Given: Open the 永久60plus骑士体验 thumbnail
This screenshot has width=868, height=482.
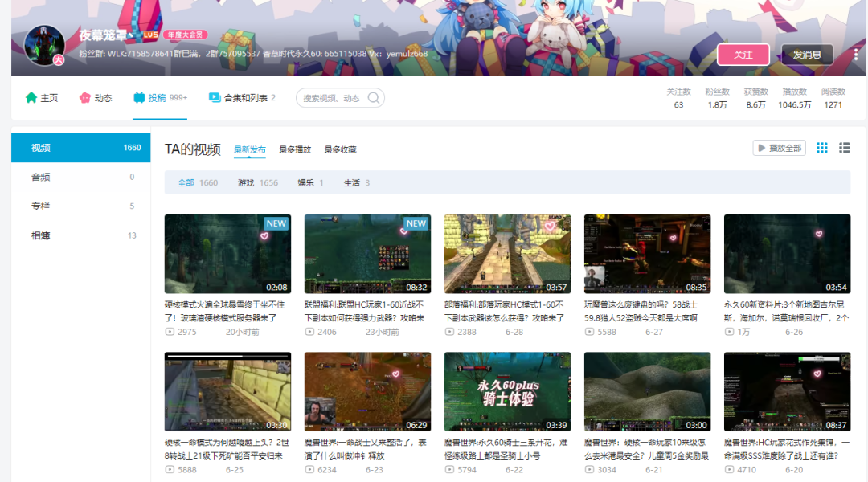Looking at the screenshot, I should tap(508, 392).
